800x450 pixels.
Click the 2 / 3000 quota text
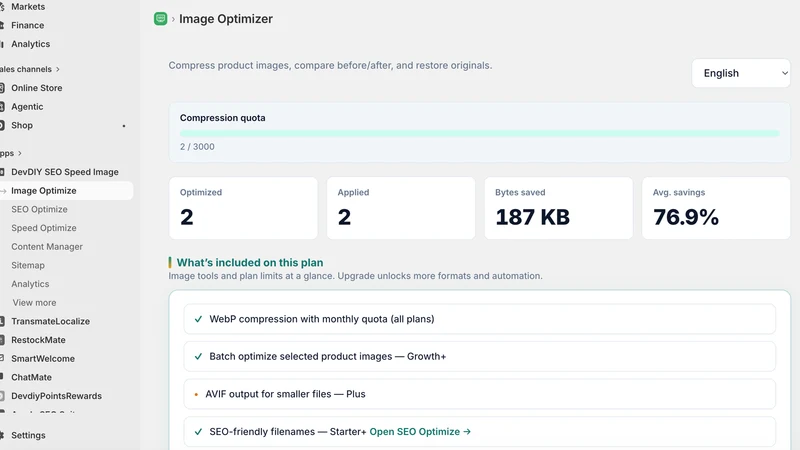pyautogui.click(x=197, y=146)
